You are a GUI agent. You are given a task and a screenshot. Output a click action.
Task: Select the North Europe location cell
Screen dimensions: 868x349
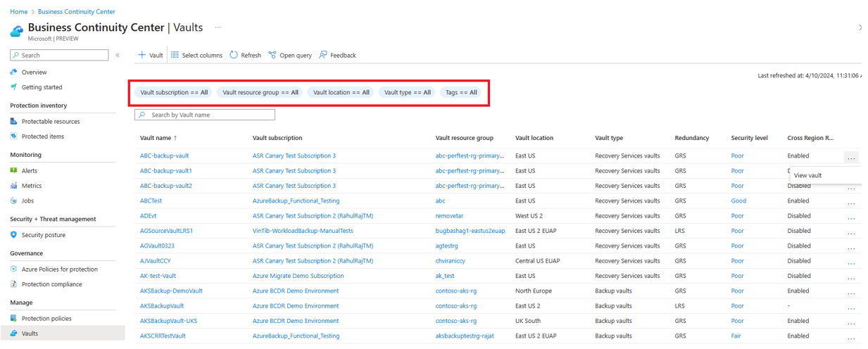534,291
